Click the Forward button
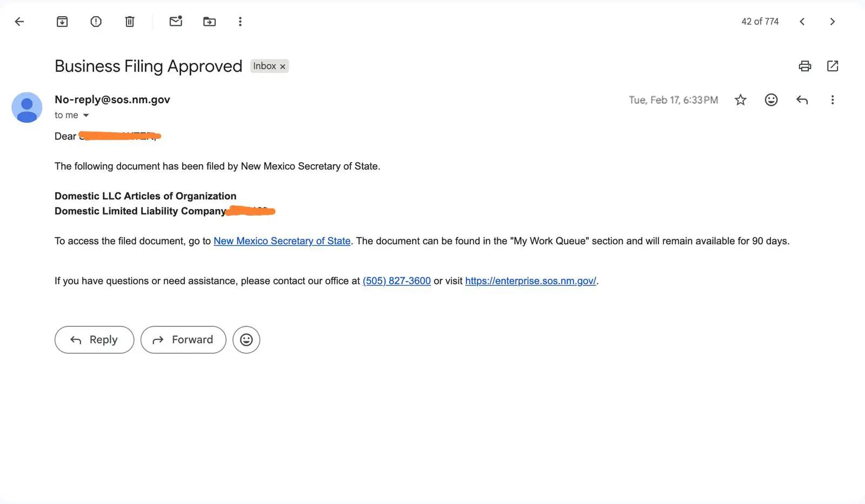 click(183, 340)
